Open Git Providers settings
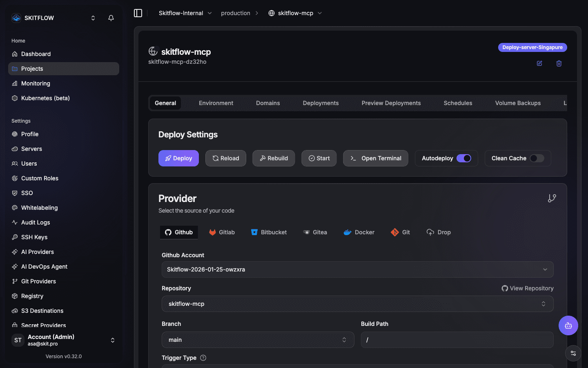This screenshot has height=368, width=588. [x=64, y=281]
